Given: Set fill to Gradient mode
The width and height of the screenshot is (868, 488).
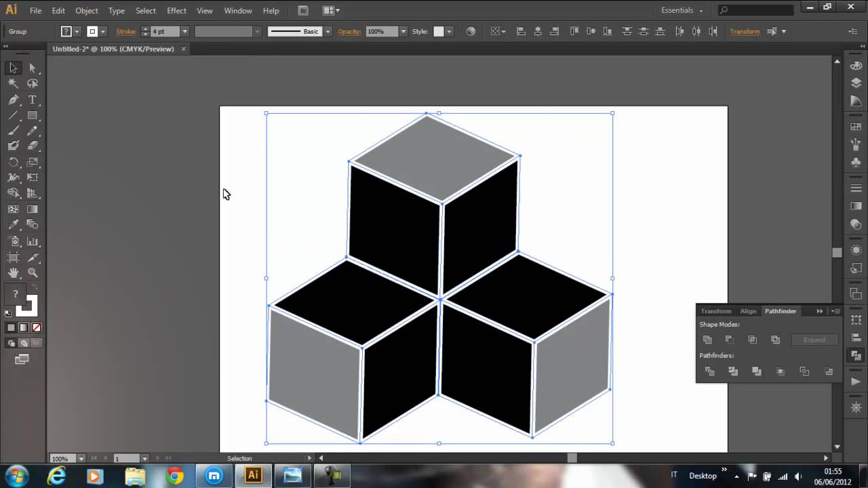Looking at the screenshot, I should click(x=24, y=327).
